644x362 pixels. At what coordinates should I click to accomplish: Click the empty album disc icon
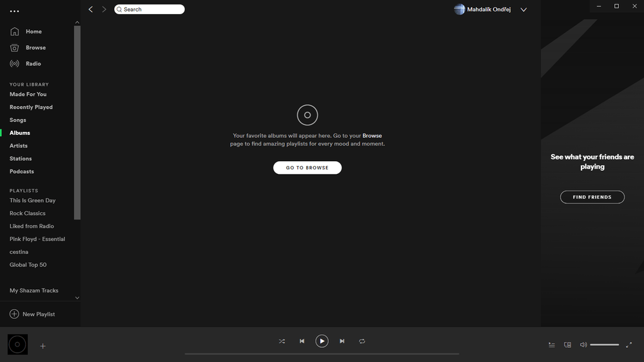tap(307, 115)
